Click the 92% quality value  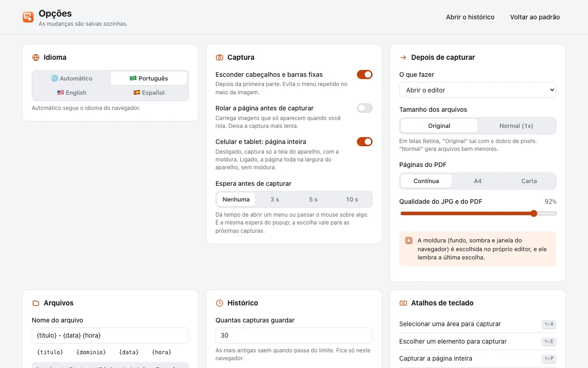[550, 201]
